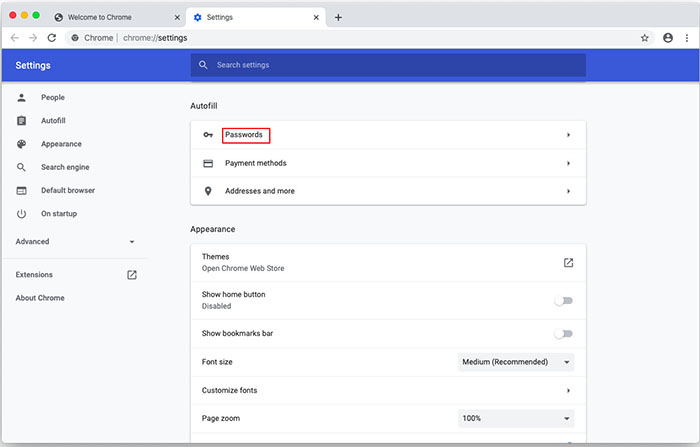The width and height of the screenshot is (700, 447).
Task: Go to Appearance in the sidebar
Action: 61,144
